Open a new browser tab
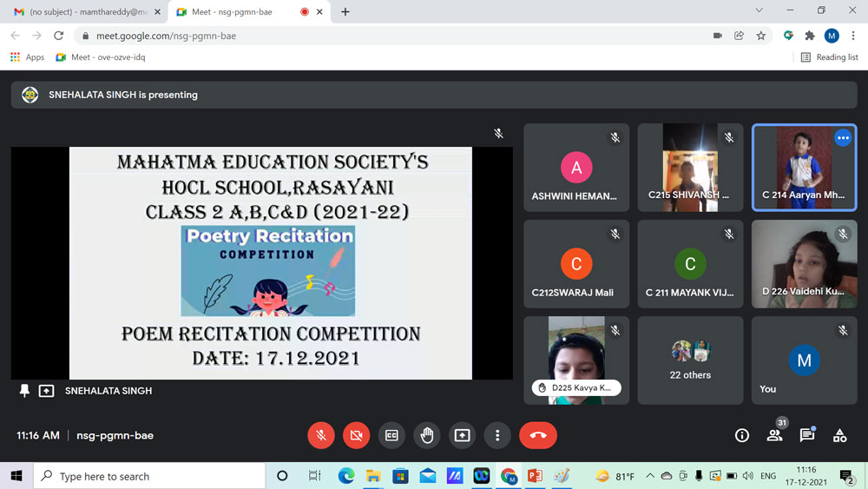868x489 pixels. tap(345, 12)
